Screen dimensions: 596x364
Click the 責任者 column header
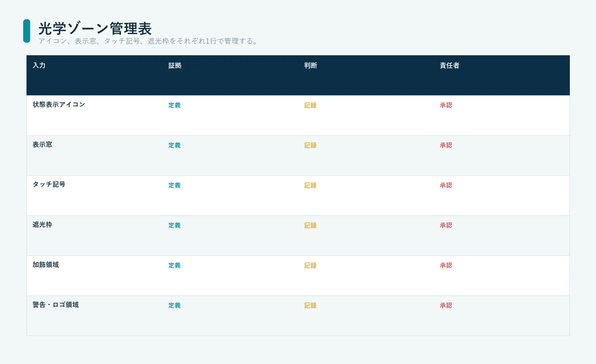point(449,66)
